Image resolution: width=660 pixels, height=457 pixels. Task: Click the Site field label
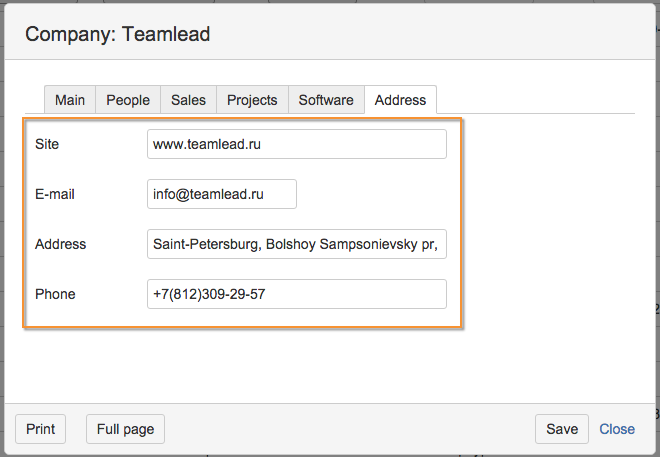click(x=47, y=144)
